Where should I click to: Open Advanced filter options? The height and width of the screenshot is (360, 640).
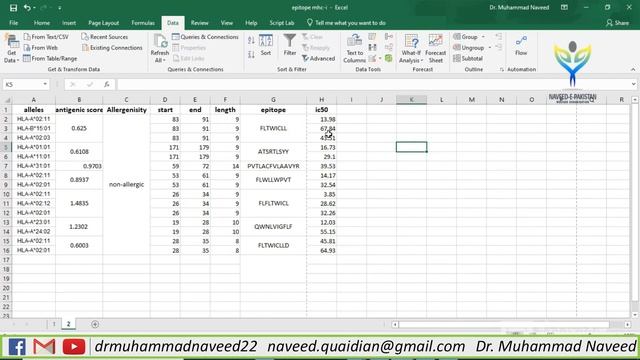coord(318,59)
